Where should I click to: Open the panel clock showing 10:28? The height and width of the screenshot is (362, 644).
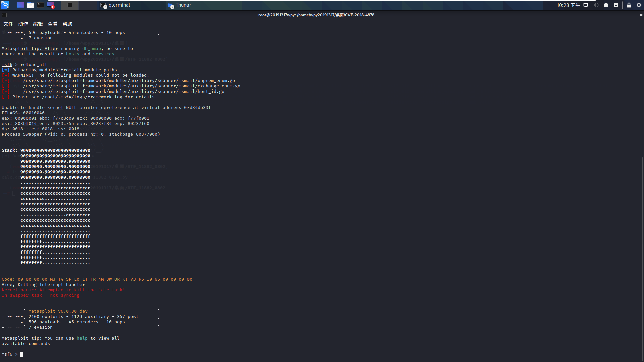coord(568,5)
